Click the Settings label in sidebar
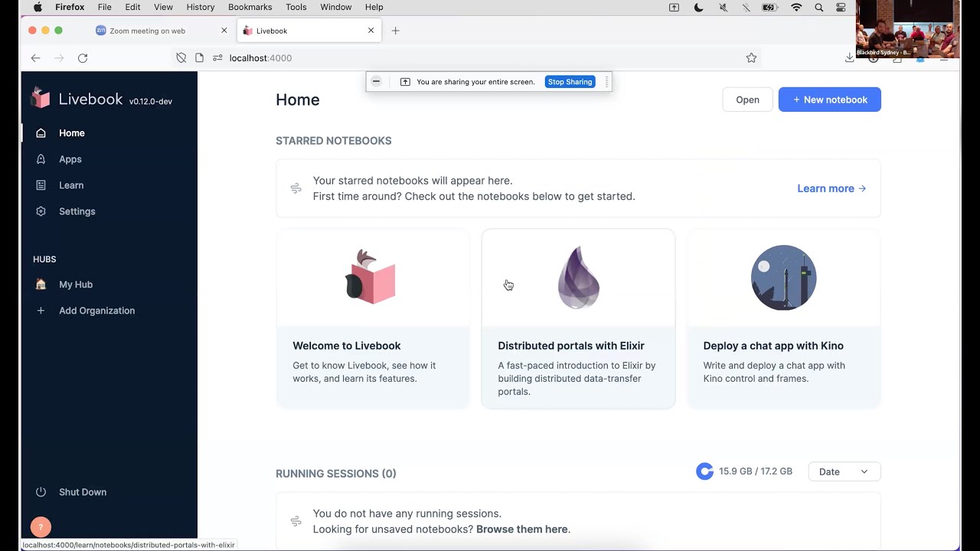This screenshot has width=980, height=551. click(77, 211)
